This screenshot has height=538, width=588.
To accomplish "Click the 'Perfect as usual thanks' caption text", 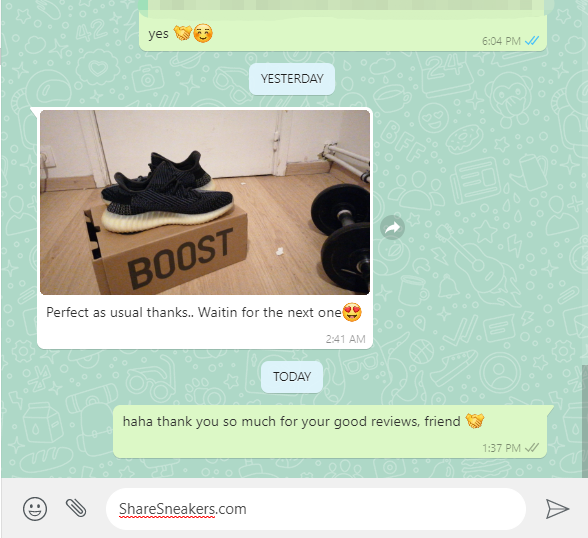I will tap(194, 312).
